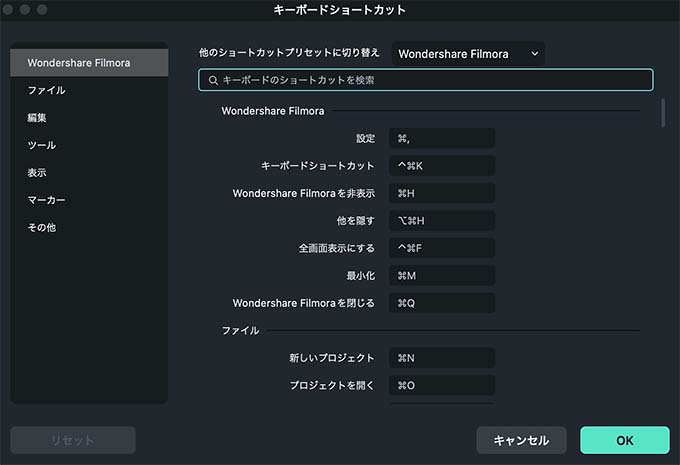Click the 他を隠す label
Image resolution: width=680 pixels, height=465 pixels.
pos(356,221)
